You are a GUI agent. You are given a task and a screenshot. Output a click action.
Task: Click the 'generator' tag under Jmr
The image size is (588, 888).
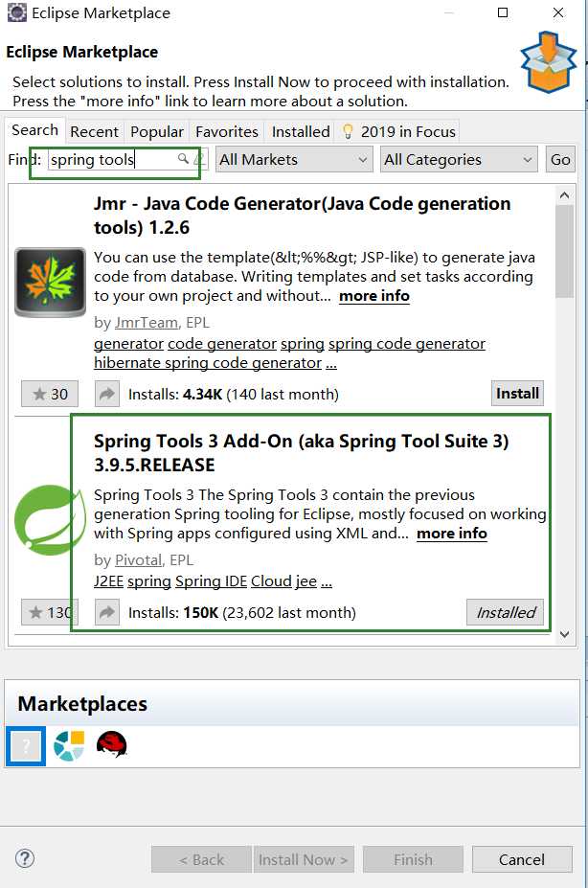129,344
